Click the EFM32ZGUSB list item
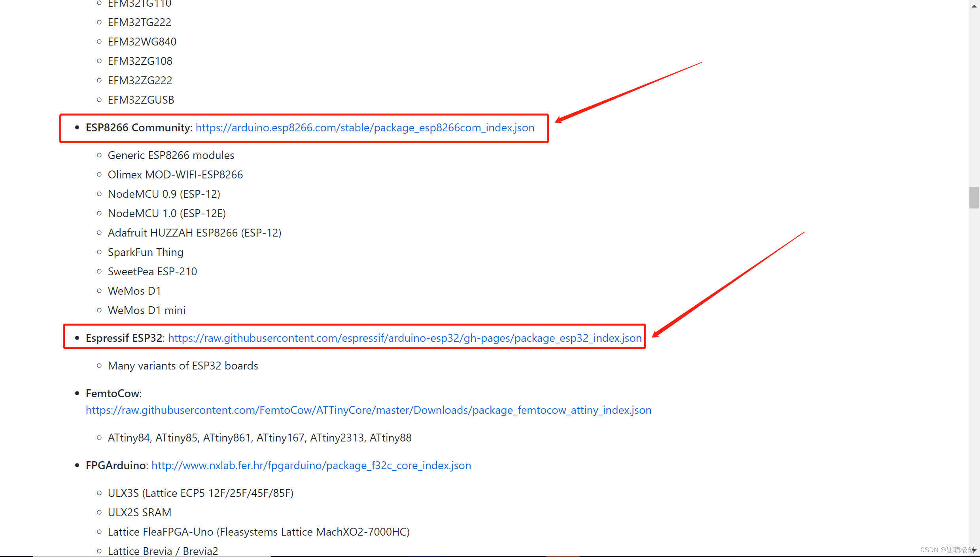Screen dimensions: 980x557 pos(141,100)
